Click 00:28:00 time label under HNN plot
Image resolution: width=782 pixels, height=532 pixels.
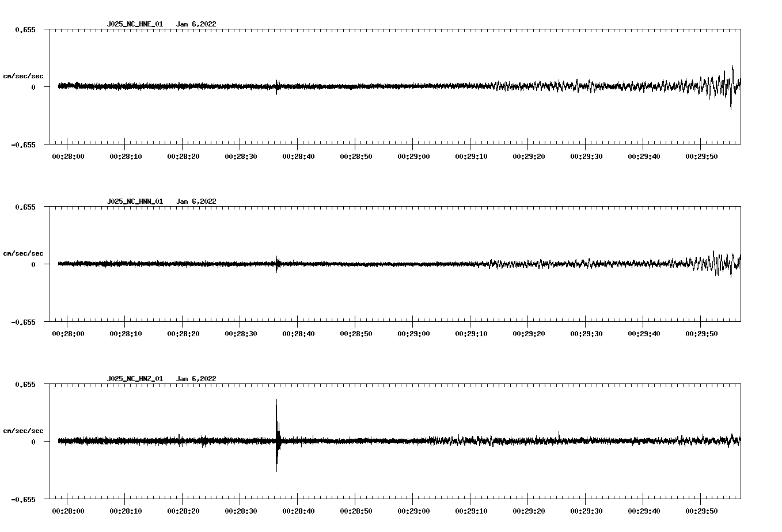pos(68,333)
